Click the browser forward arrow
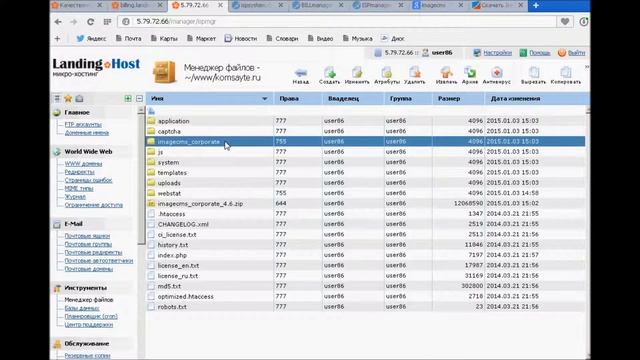 (x=73, y=22)
